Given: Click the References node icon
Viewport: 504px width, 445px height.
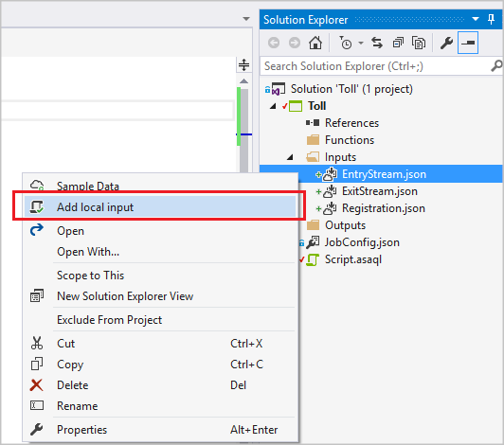Looking at the screenshot, I should coord(313,123).
